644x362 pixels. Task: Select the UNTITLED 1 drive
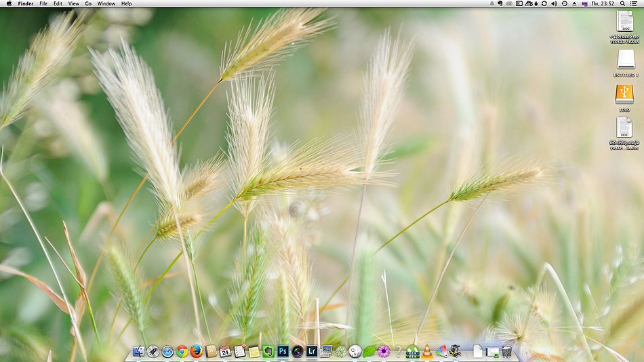click(626, 60)
